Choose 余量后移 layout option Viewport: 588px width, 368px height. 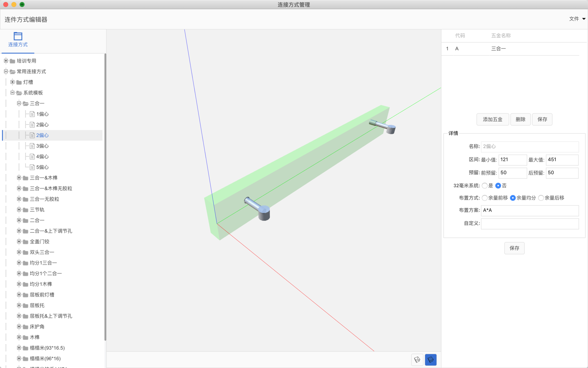tap(541, 198)
